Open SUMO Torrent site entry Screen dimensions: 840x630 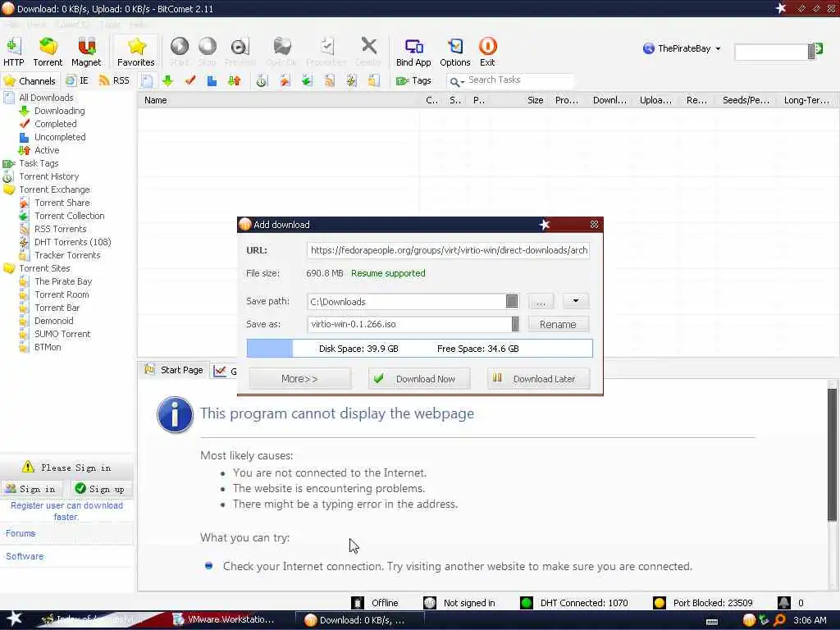click(62, 334)
